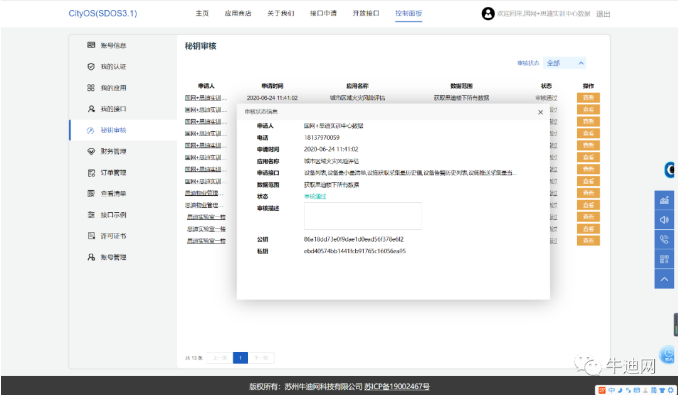The height and width of the screenshot is (395, 680).
Task: Click the 申请时间 column header
Action: click(x=272, y=86)
